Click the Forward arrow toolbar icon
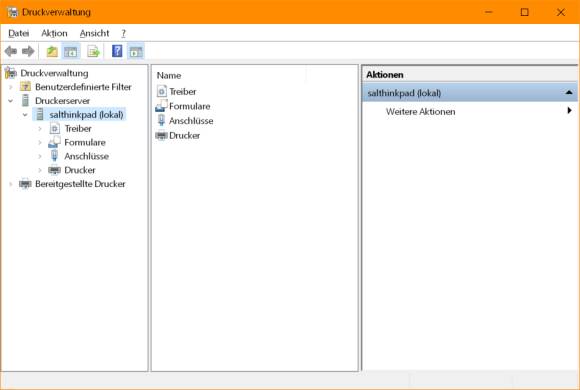Screen dimensions: 580x390 coord(28,51)
